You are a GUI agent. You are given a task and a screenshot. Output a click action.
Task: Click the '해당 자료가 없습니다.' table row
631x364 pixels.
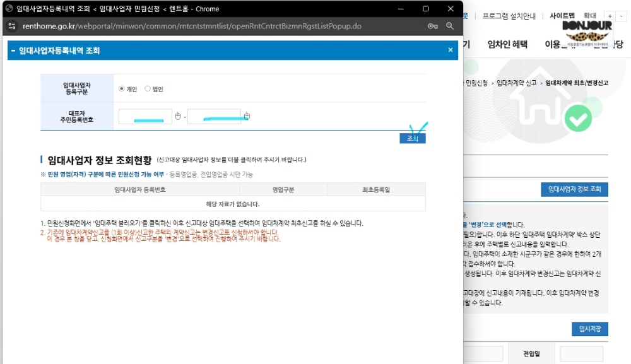tap(233, 204)
